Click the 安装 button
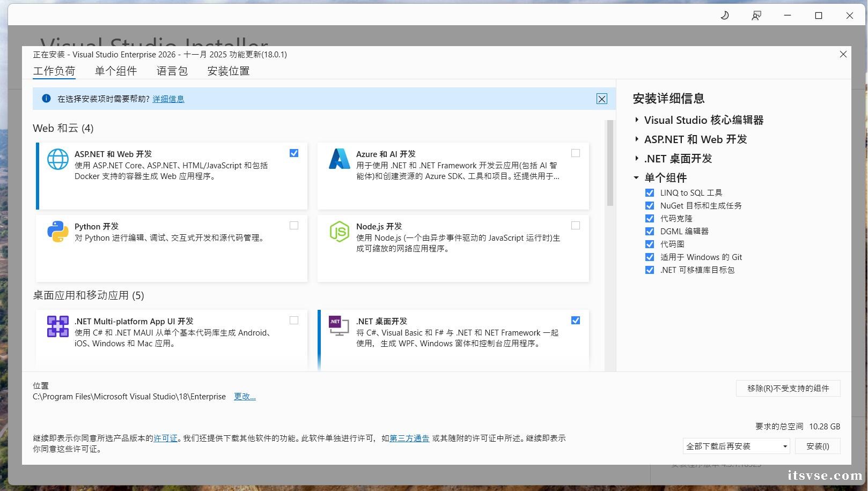The height and width of the screenshot is (491, 868). click(818, 445)
